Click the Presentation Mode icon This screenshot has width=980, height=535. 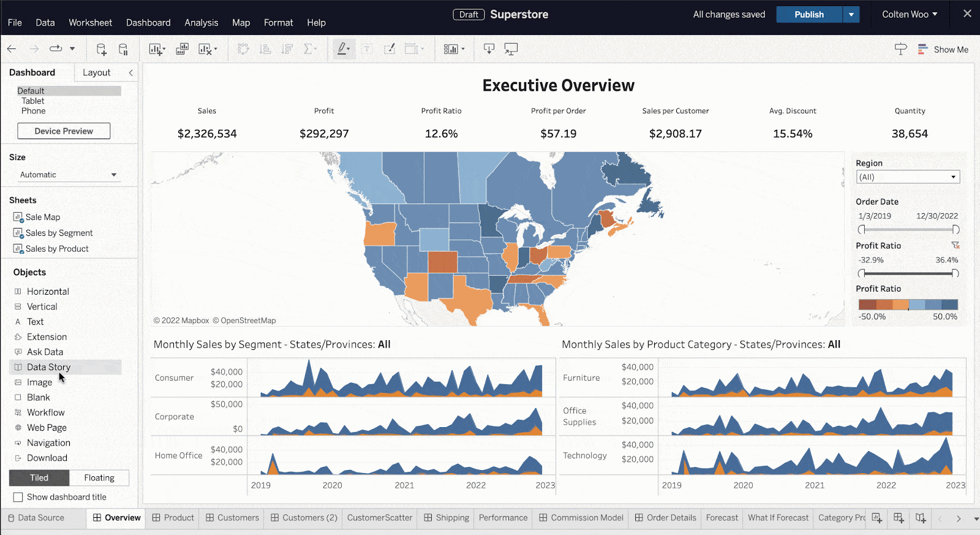511,49
